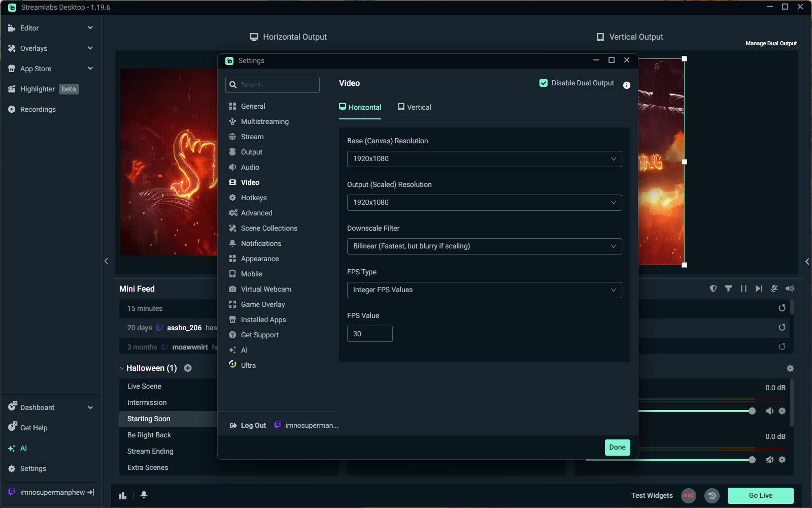Open the notifications bell icon
Screen dimensions: 812x508
(144, 495)
